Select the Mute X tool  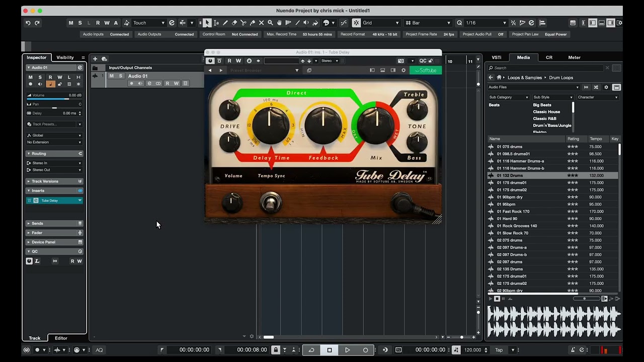click(261, 23)
